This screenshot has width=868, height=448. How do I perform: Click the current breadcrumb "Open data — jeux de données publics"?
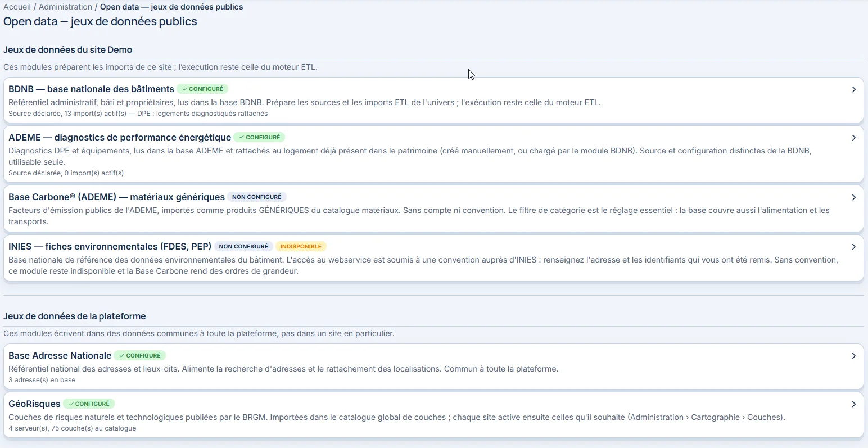click(x=171, y=7)
